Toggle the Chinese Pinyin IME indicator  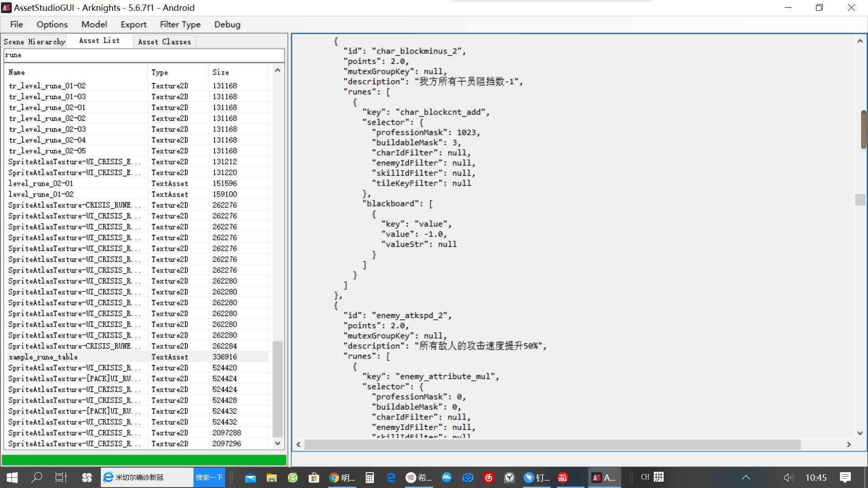coord(659,477)
